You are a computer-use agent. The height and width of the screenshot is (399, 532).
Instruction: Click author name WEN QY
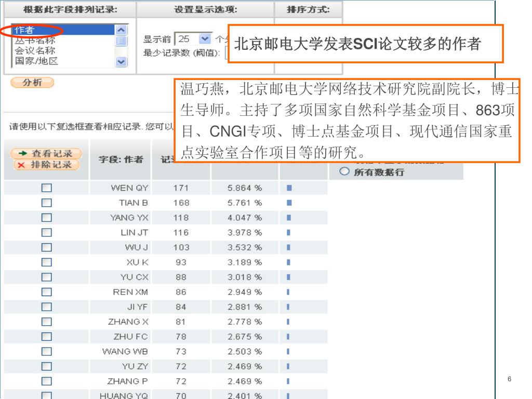[129, 188]
